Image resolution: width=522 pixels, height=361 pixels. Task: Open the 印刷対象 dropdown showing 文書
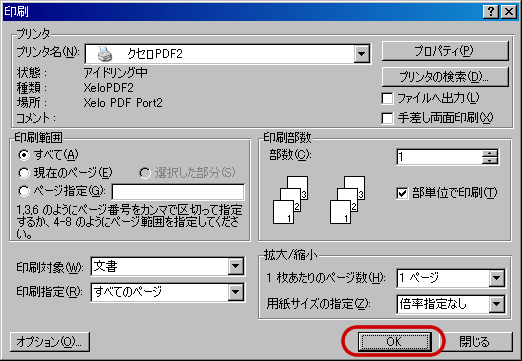click(x=236, y=266)
